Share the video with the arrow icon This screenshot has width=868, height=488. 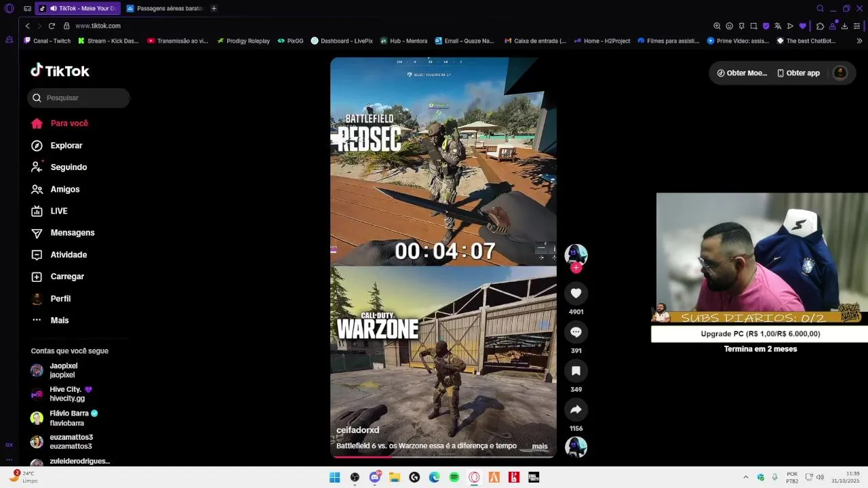576,409
